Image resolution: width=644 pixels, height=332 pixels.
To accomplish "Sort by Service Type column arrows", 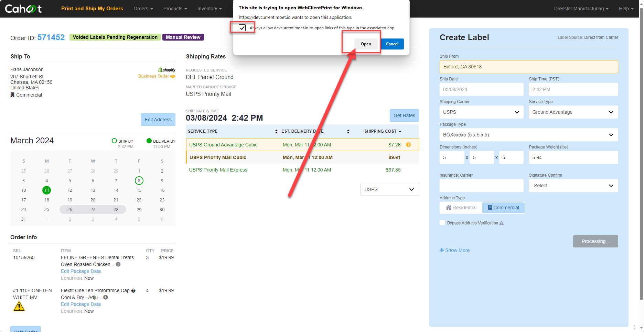I will pyautogui.click(x=276, y=131).
